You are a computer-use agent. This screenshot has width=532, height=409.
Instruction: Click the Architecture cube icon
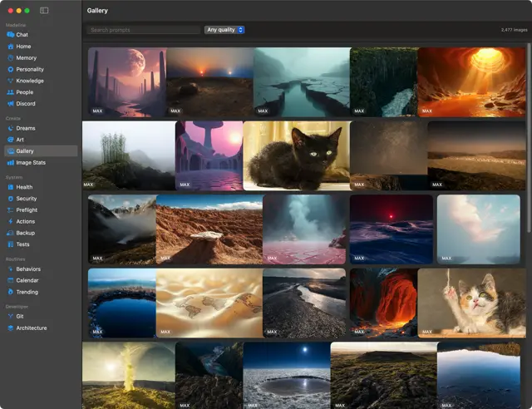[x=11, y=328]
